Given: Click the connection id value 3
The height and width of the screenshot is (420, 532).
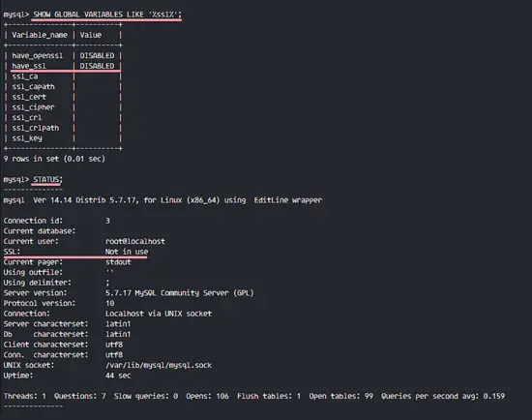Looking at the screenshot, I should pos(107,221).
